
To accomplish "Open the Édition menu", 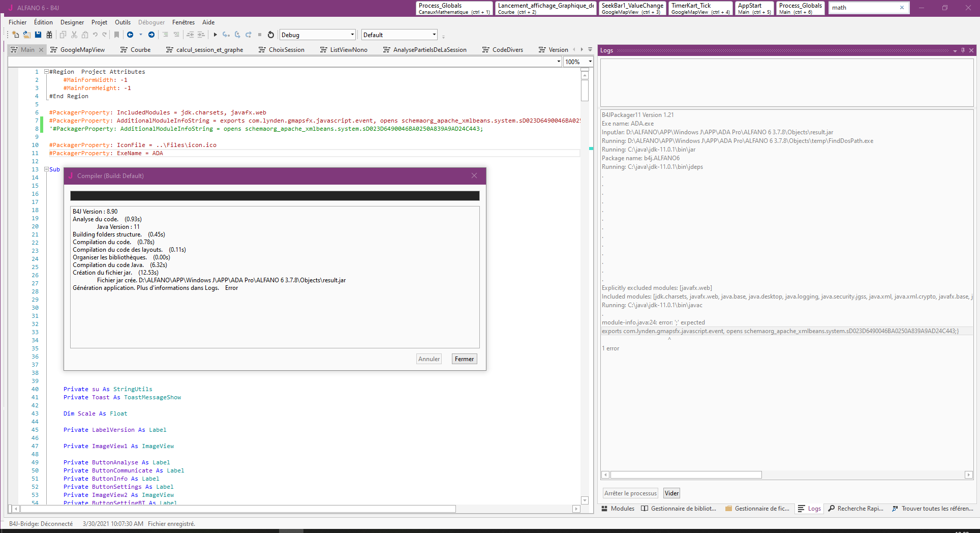I will point(43,22).
